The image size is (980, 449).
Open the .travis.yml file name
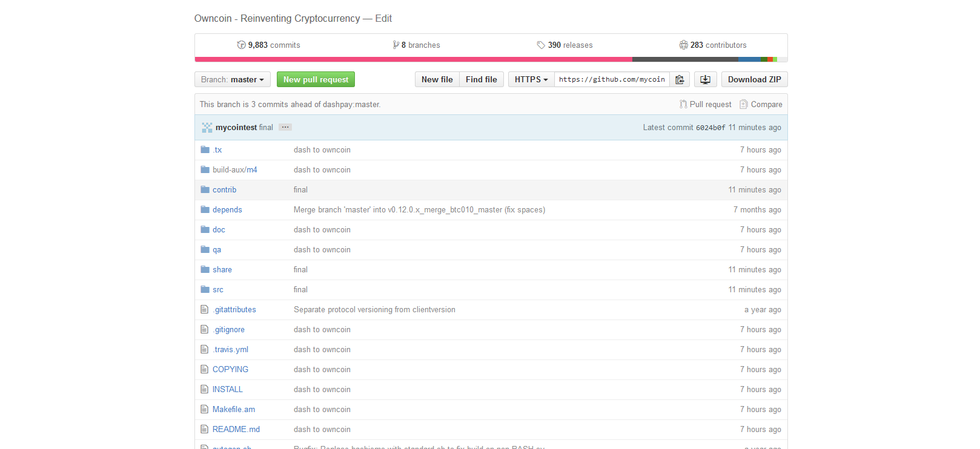230,349
